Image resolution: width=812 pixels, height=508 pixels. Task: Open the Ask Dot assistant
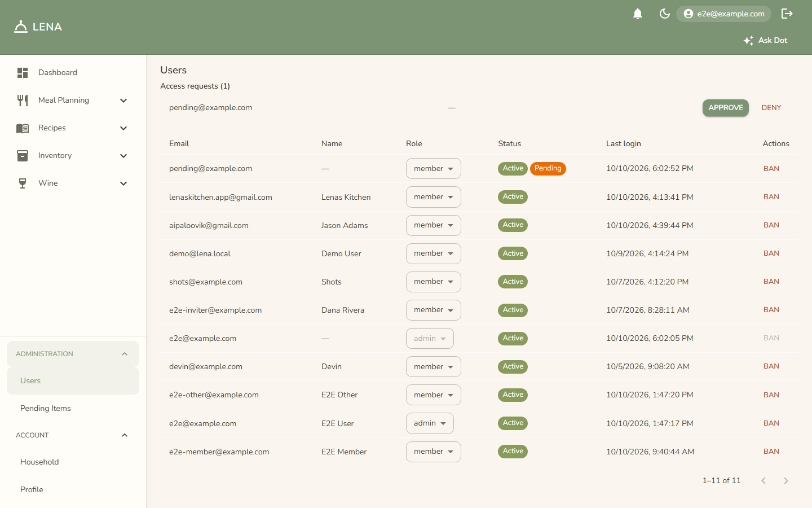click(x=765, y=41)
